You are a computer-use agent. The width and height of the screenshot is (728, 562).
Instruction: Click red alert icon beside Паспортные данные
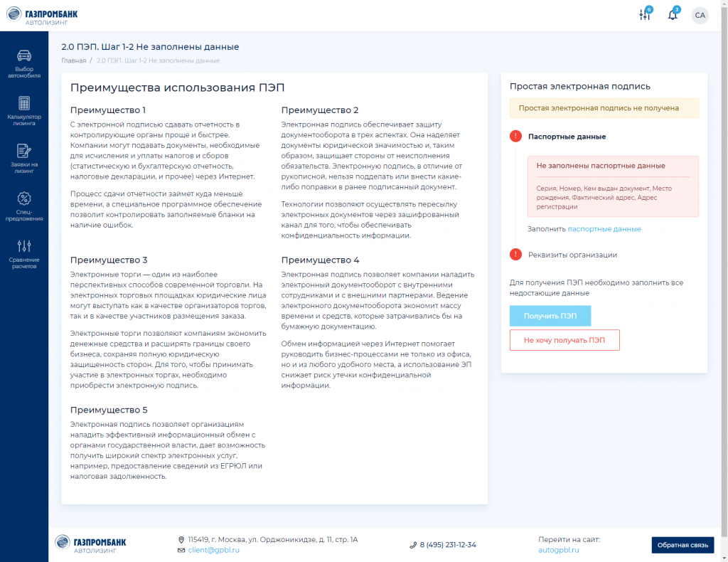pyautogui.click(x=516, y=137)
